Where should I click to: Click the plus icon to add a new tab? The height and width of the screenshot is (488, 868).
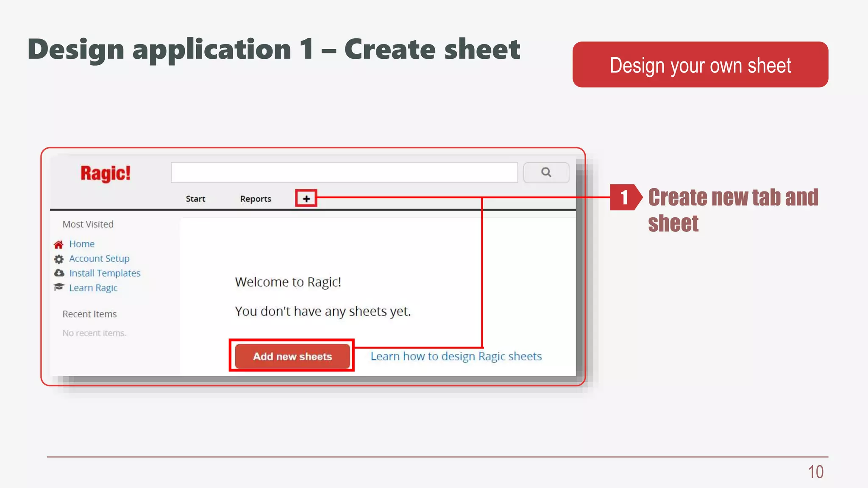(306, 198)
